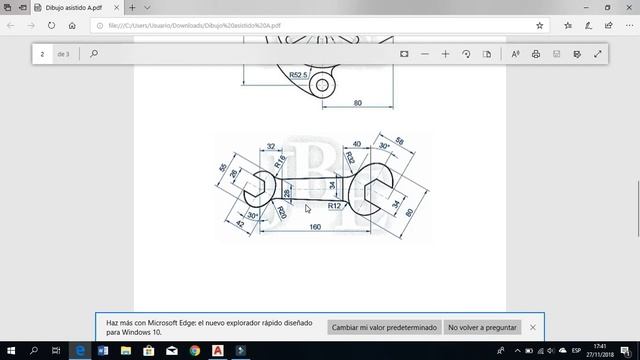Go to the home page
Image resolution: width=640 pixels, height=360 pixels.
point(72,25)
